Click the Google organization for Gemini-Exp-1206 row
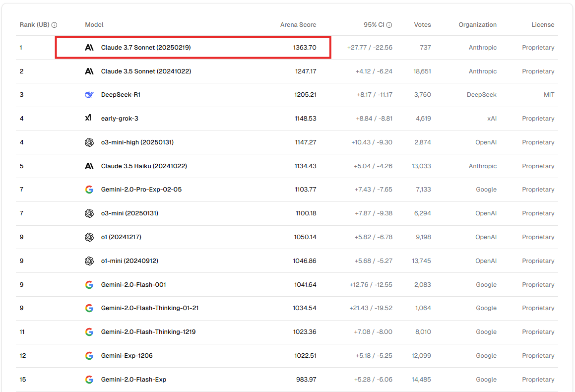 point(486,356)
